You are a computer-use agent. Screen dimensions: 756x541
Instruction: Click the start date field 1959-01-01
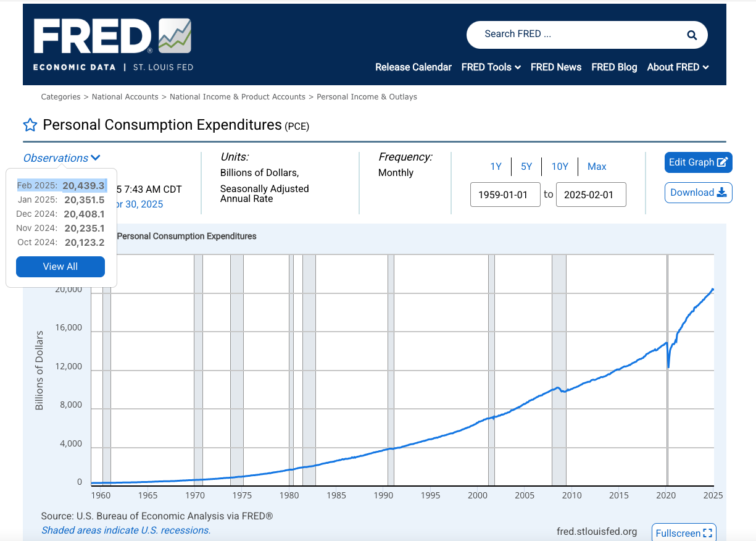tap(505, 195)
